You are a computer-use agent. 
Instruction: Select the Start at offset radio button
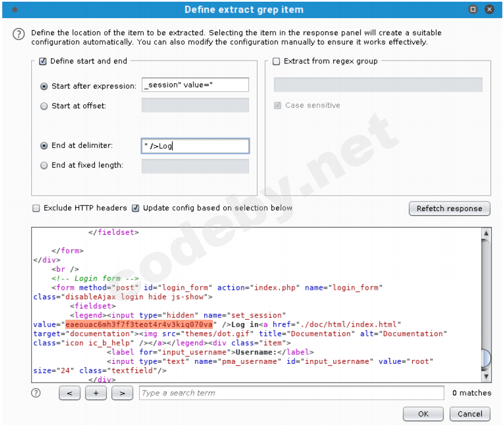[x=44, y=106]
